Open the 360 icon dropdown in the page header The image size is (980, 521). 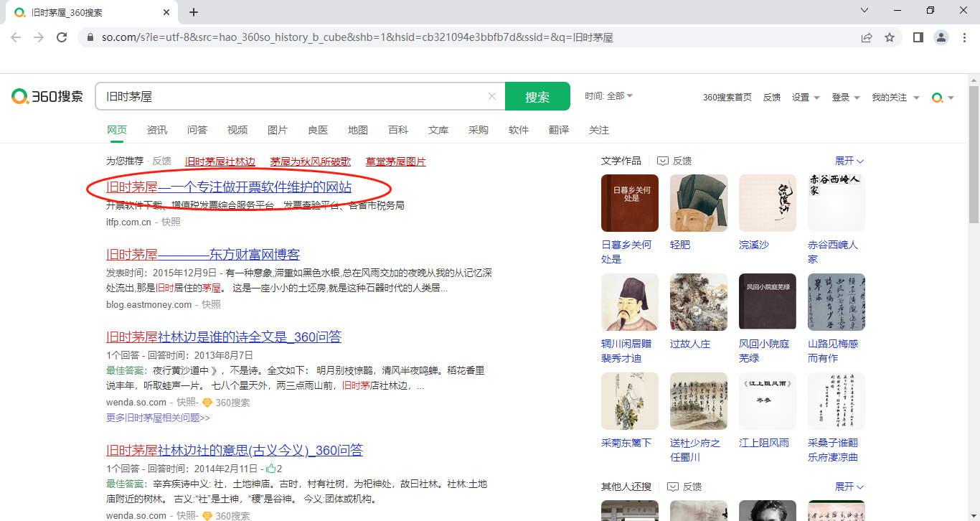coord(943,98)
